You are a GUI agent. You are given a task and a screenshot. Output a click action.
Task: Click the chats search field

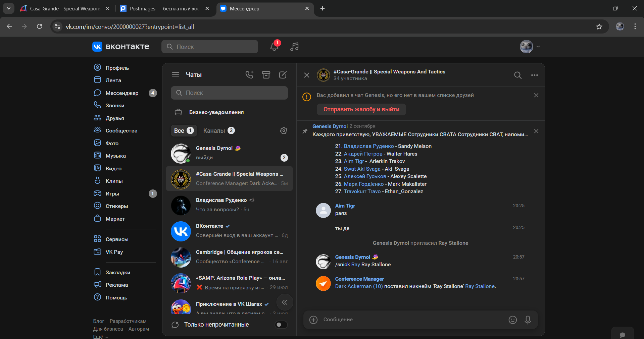[x=229, y=93]
